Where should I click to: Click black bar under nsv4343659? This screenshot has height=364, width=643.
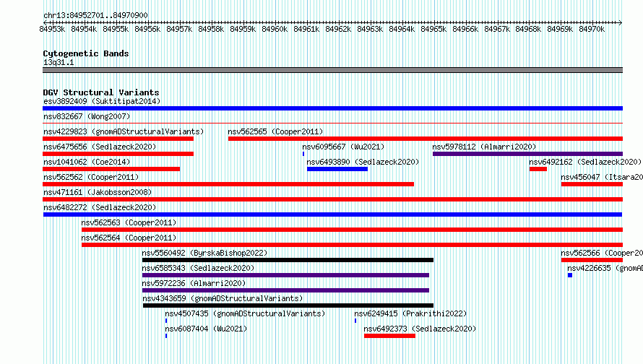pos(288,305)
